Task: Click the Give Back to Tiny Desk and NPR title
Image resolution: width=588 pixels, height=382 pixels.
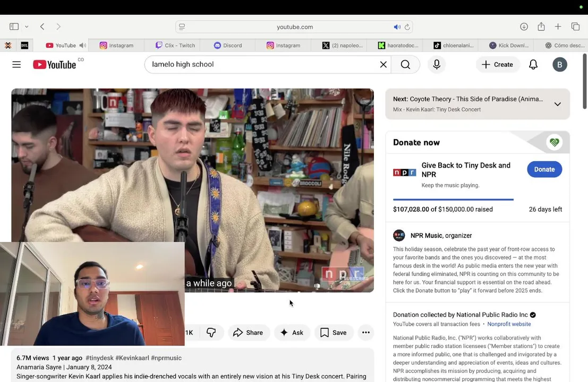Action: click(x=466, y=170)
